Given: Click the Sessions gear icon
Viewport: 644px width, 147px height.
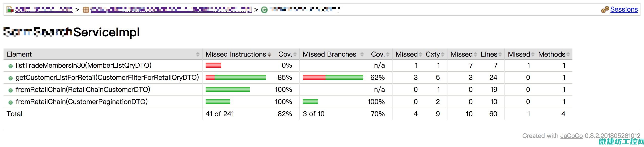Looking at the screenshot, I should coord(605,10).
